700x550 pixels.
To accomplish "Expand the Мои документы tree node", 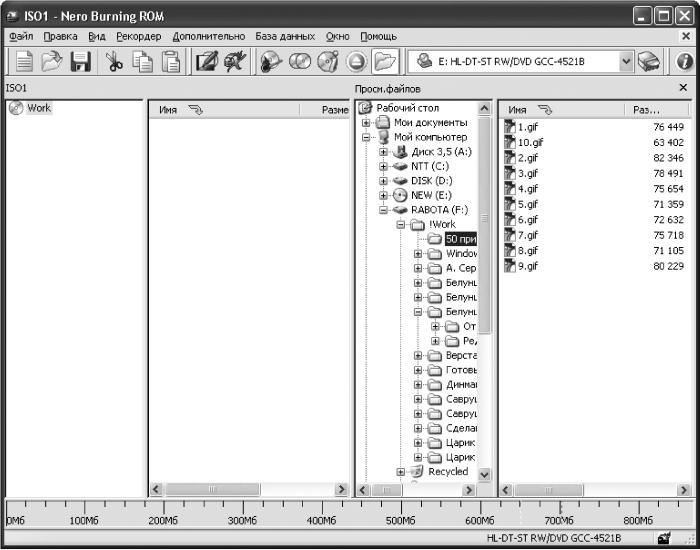I will pos(366,122).
